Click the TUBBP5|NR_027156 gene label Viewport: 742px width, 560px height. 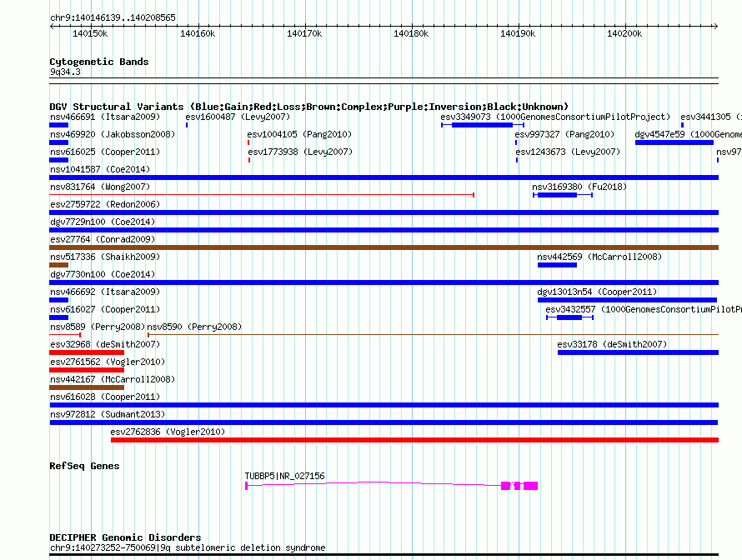tap(285, 476)
